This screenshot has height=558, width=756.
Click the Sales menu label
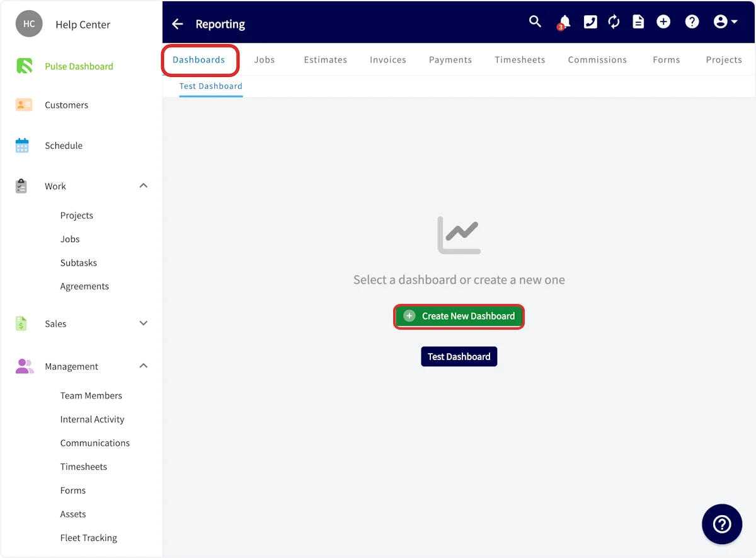tap(55, 323)
